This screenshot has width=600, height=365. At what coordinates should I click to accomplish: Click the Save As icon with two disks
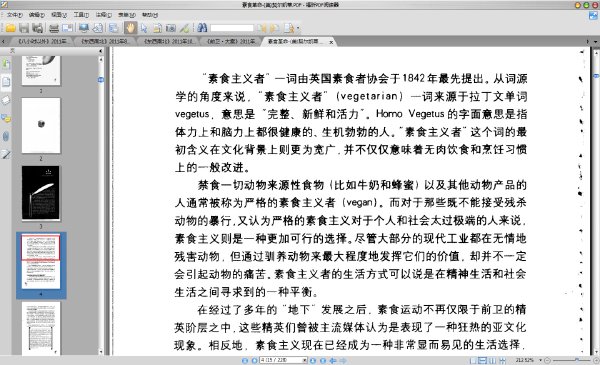[x=38, y=28]
